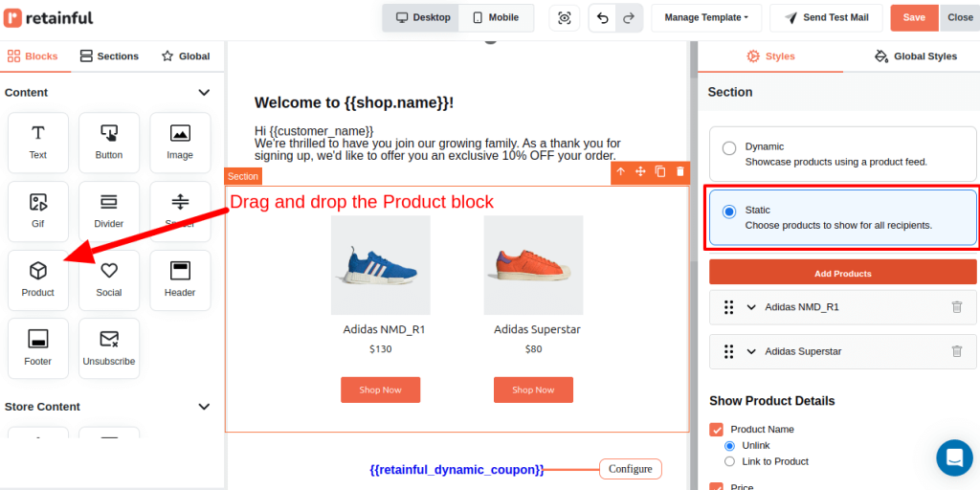Delete Adidas NMD_R1 from product list
The width and height of the screenshot is (980, 490).
pyautogui.click(x=957, y=307)
